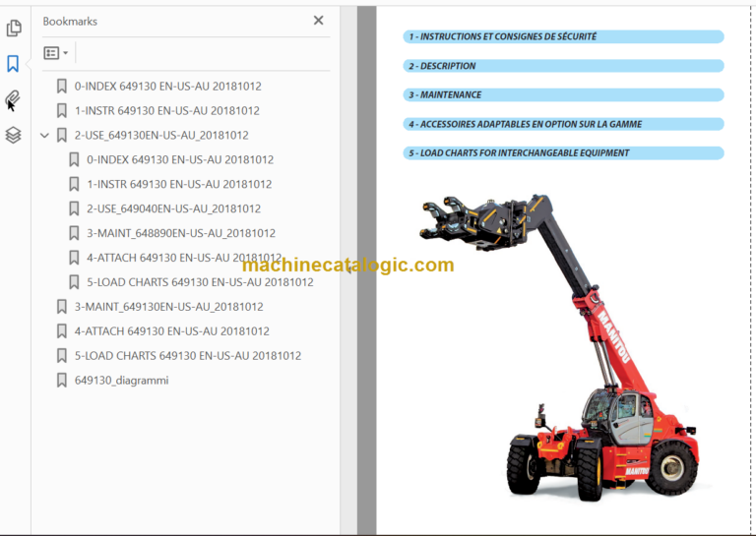Go to bookmark 3-MAINT_649130EN-US-AU_20181012
This screenshot has height=536, width=756.
[x=168, y=307]
